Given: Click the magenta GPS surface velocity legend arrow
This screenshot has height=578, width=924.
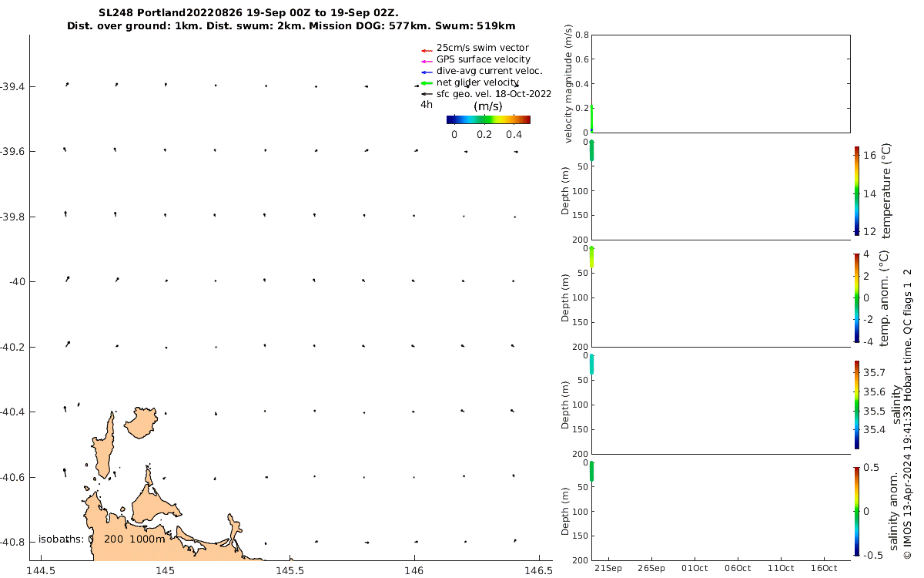Looking at the screenshot, I should coord(427,62).
